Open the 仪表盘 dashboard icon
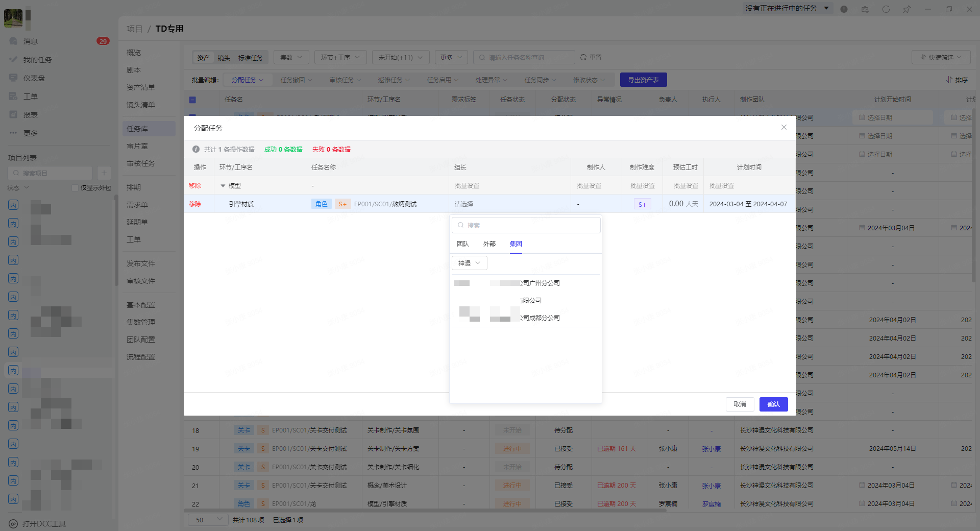 click(x=13, y=78)
